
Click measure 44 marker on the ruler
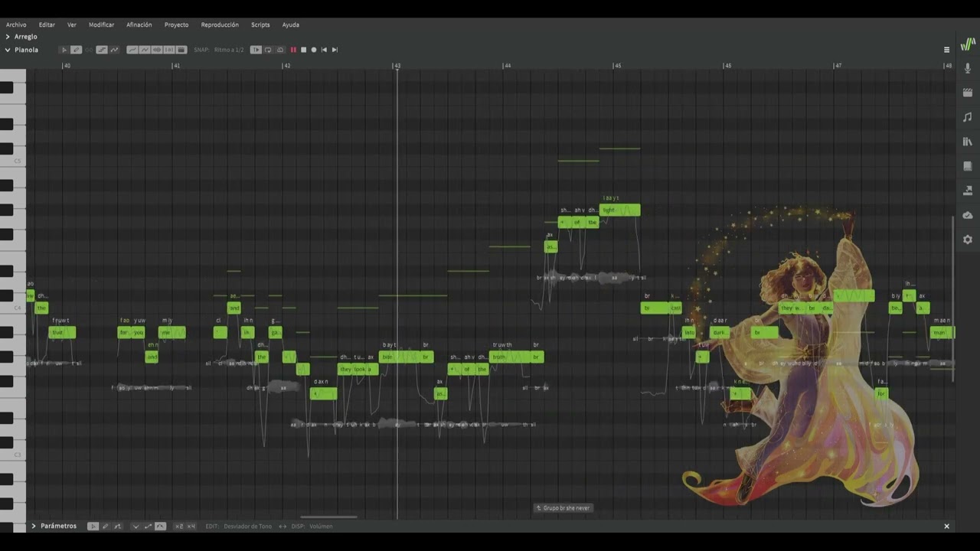pyautogui.click(x=506, y=66)
